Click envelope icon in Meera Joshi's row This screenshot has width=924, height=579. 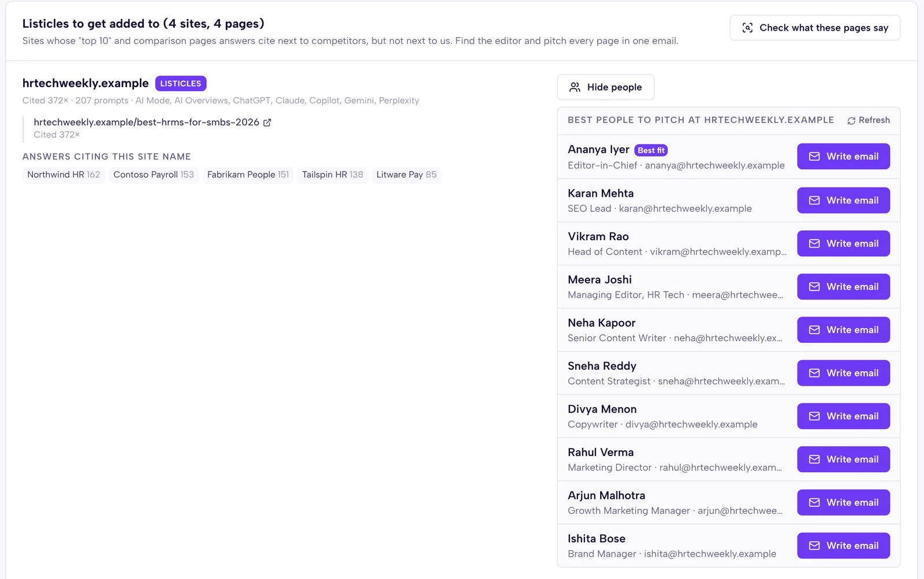click(x=814, y=287)
